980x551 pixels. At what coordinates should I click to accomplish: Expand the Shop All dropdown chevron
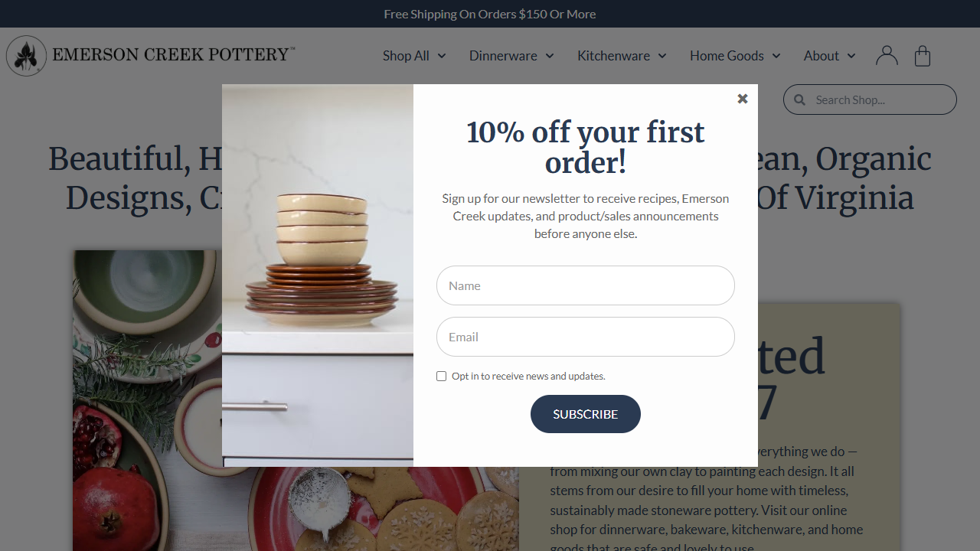[442, 56]
